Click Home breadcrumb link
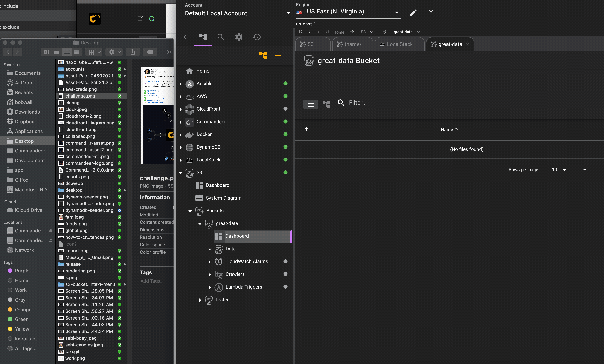Image resolution: width=604 pixels, height=364 pixels. click(x=339, y=32)
